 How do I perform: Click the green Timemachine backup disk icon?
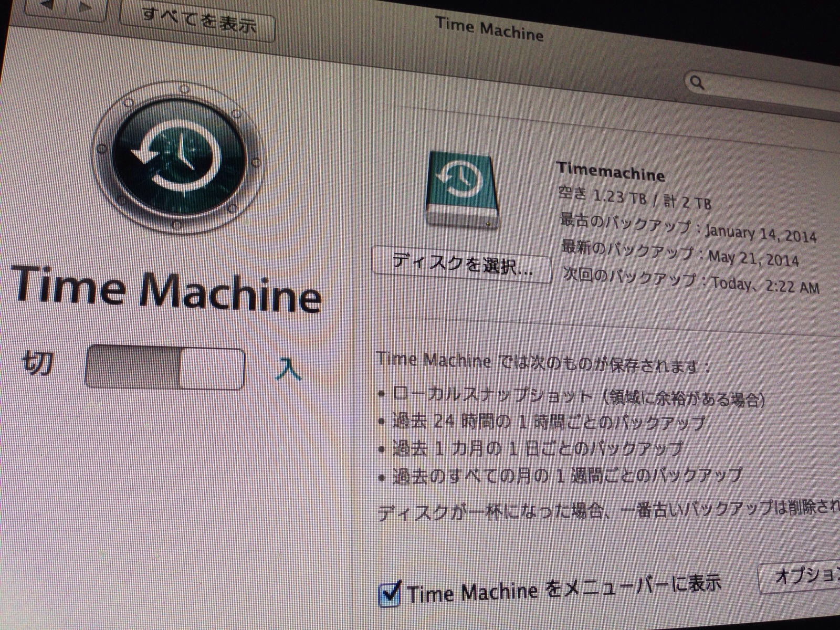[461, 190]
